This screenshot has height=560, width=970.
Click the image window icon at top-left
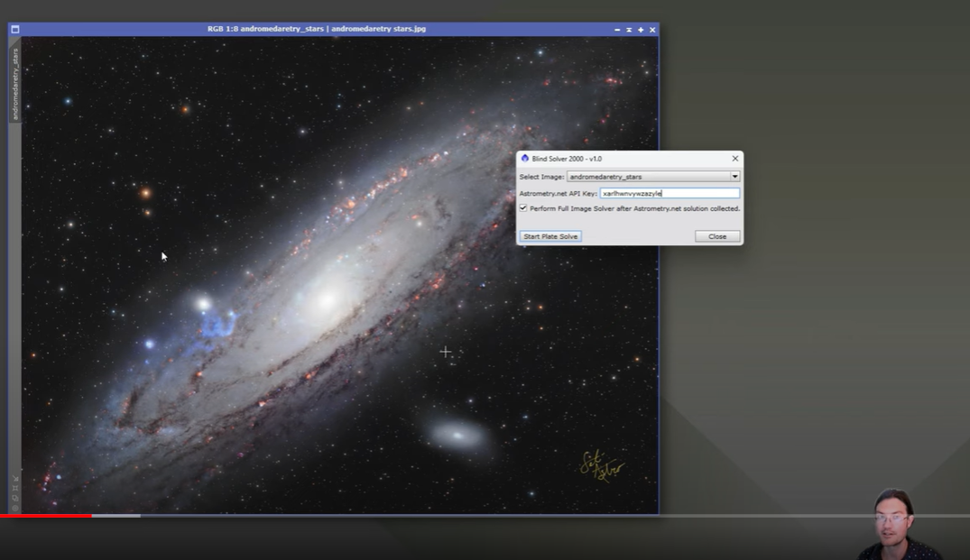pyautogui.click(x=14, y=29)
